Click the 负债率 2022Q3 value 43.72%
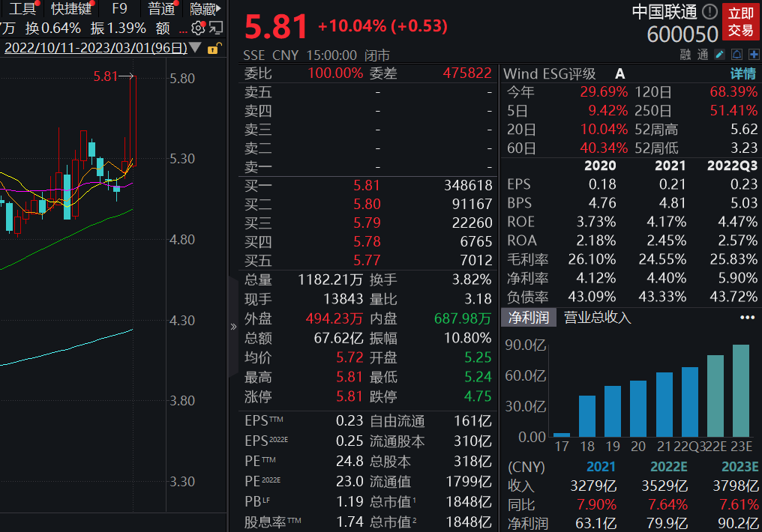762x532 pixels. tap(733, 297)
